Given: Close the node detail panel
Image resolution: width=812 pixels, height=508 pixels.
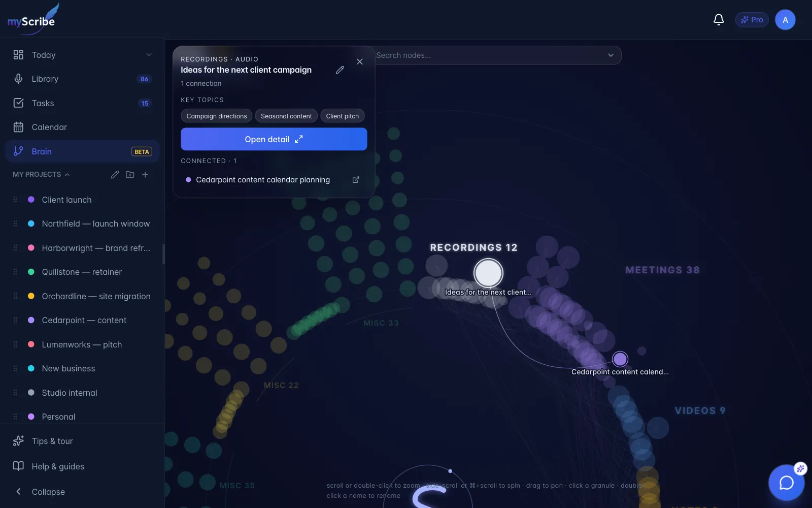Looking at the screenshot, I should pyautogui.click(x=359, y=61).
